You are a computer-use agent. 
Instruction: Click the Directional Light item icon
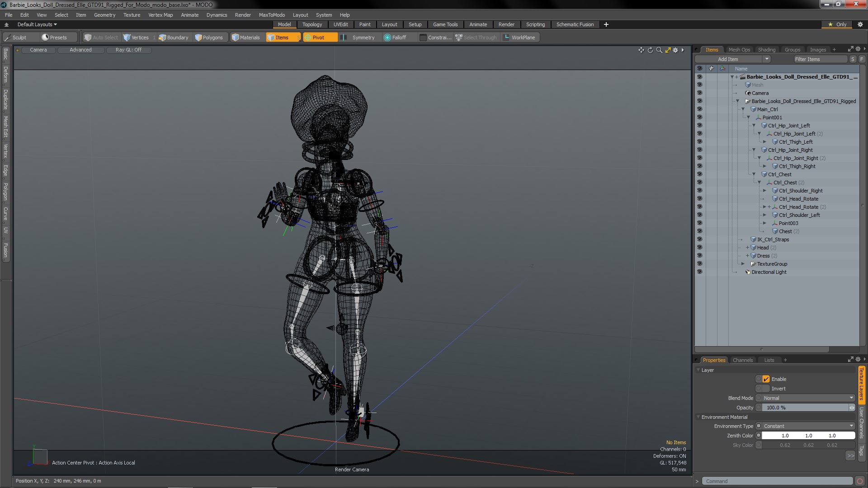click(748, 272)
